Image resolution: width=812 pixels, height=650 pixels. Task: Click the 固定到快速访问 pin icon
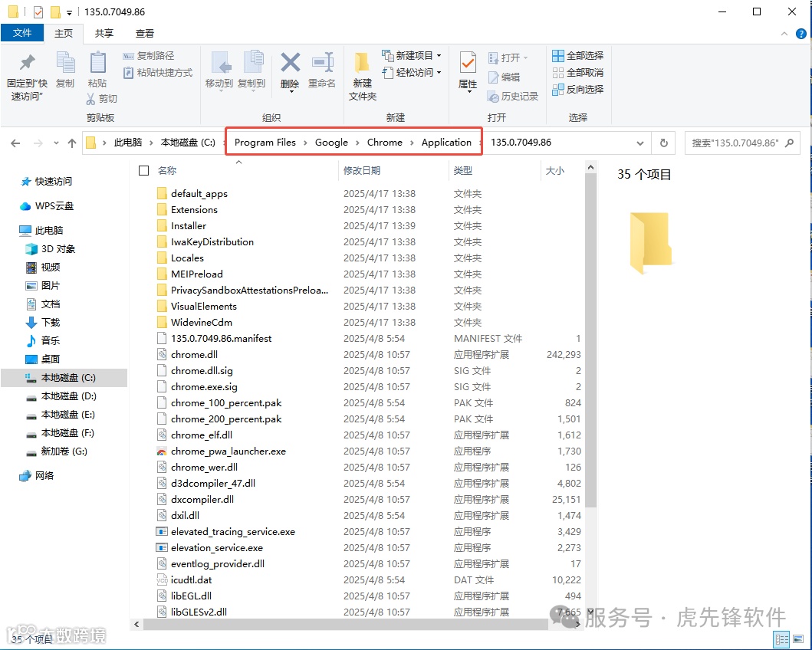(27, 63)
